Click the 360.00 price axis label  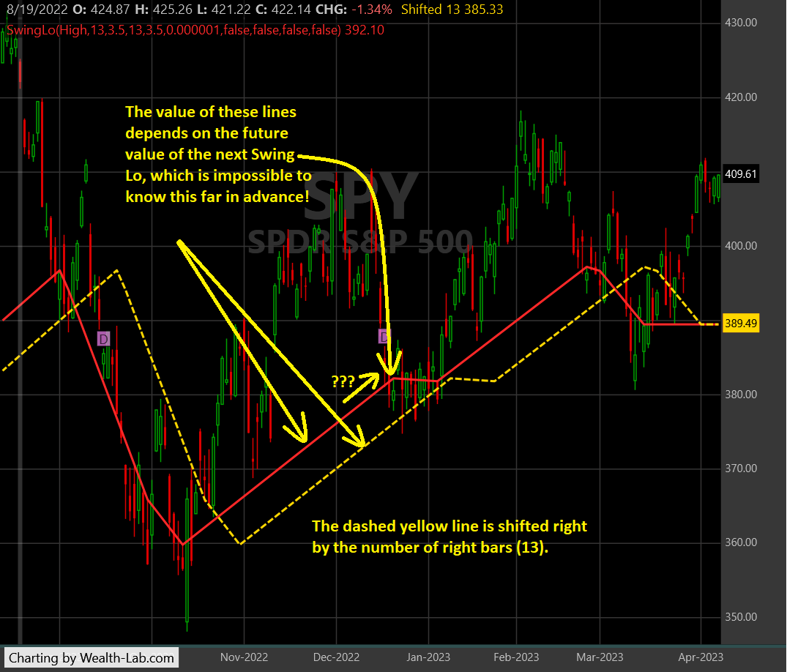[741, 542]
